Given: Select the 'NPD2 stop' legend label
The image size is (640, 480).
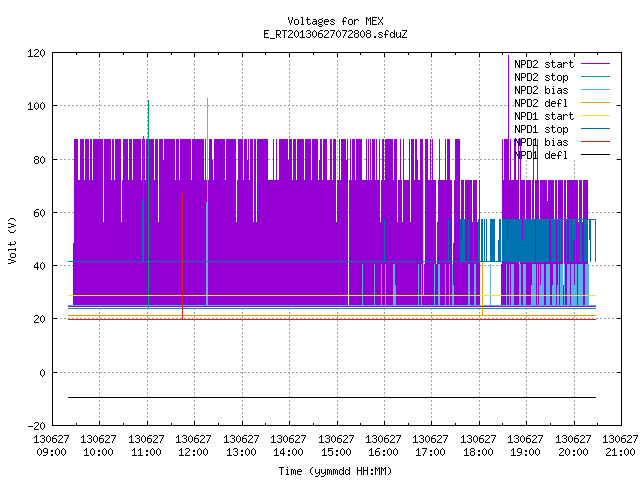Looking at the screenshot, I should pos(541,77).
